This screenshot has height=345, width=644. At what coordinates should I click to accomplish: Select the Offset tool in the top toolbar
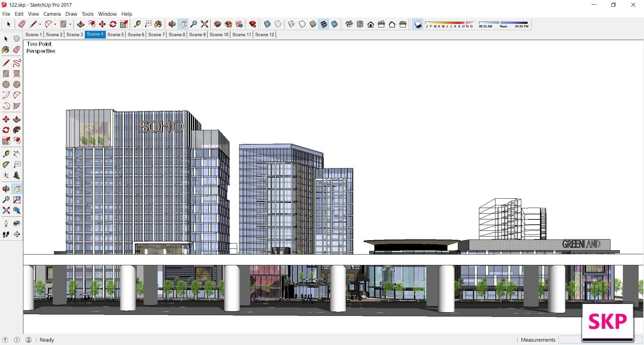click(91, 24)
